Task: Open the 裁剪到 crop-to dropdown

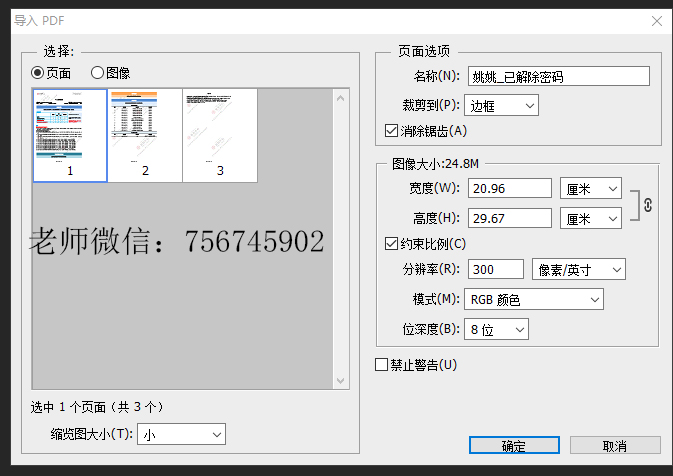Action: (502, 104)
